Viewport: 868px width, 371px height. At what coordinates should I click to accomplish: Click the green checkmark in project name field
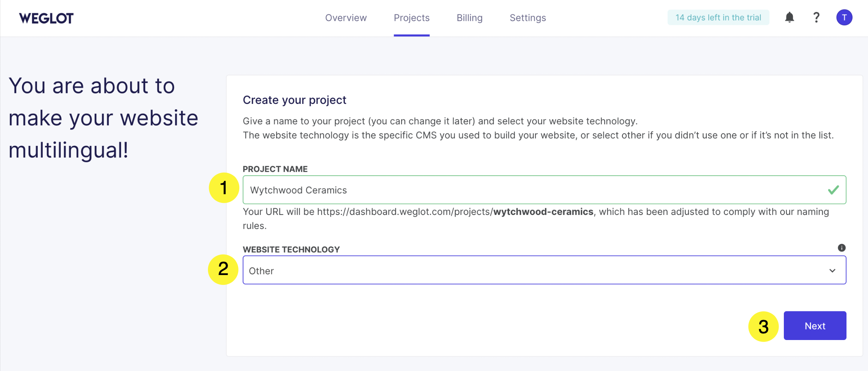[833, 190]
